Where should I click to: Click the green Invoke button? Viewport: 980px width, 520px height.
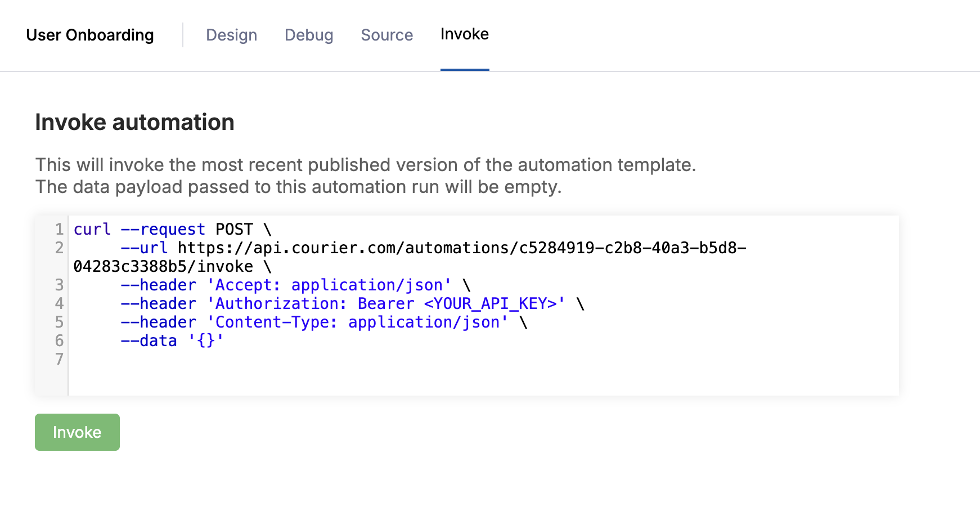(77, 432)
